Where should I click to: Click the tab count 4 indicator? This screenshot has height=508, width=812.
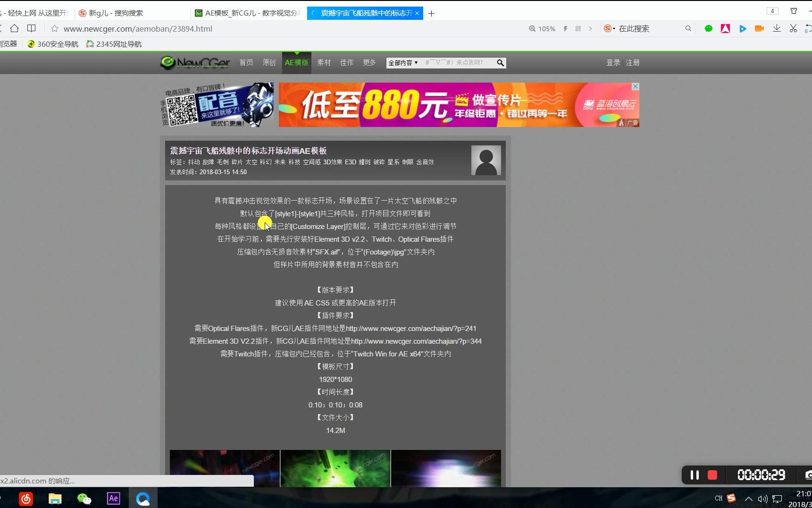point(772,11)
